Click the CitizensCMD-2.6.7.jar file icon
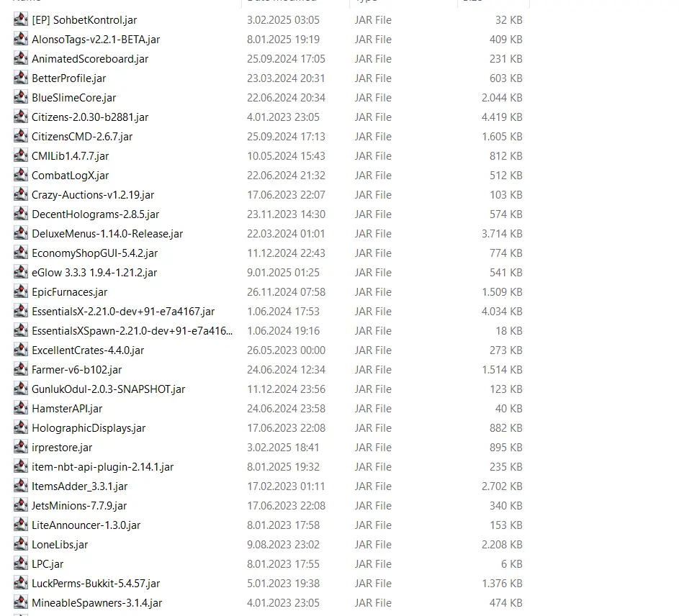This screenshot has width=679, height=616. pyautogui.click(x=21, y=136)
